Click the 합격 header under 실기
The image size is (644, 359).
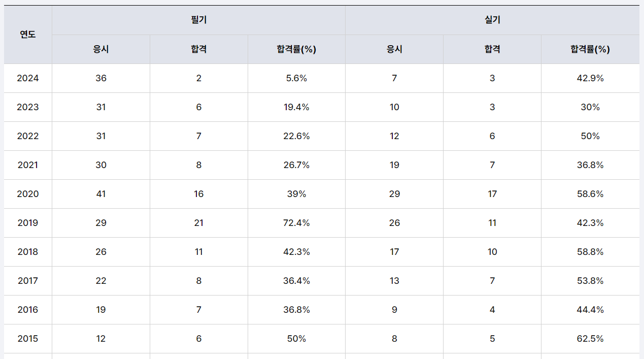pyautogui.click(x=492, y=49)
